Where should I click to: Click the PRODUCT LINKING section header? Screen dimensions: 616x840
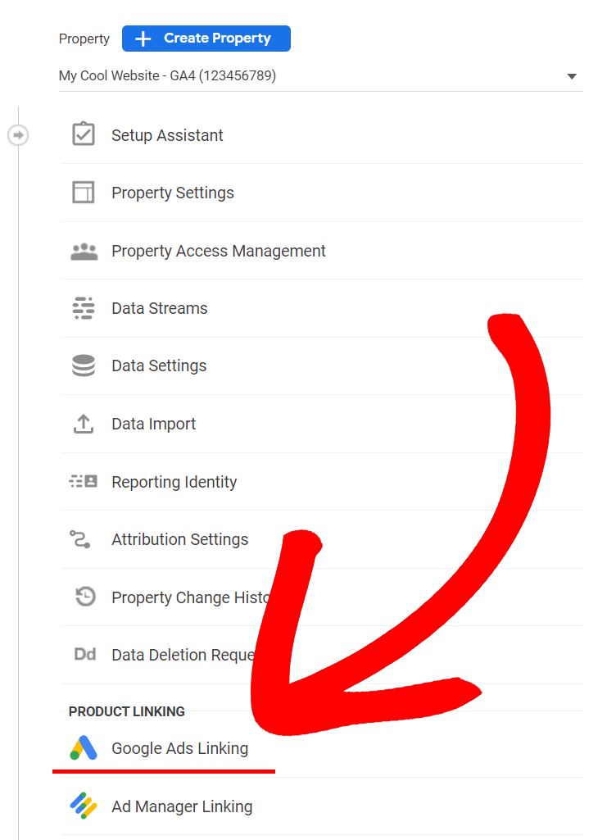(x=126, y=711)
